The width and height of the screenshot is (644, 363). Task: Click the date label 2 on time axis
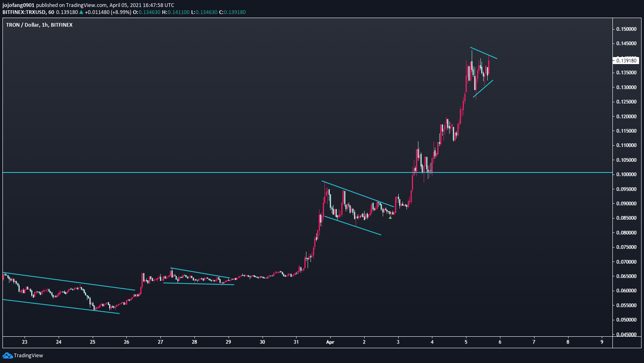click(364, 342)
